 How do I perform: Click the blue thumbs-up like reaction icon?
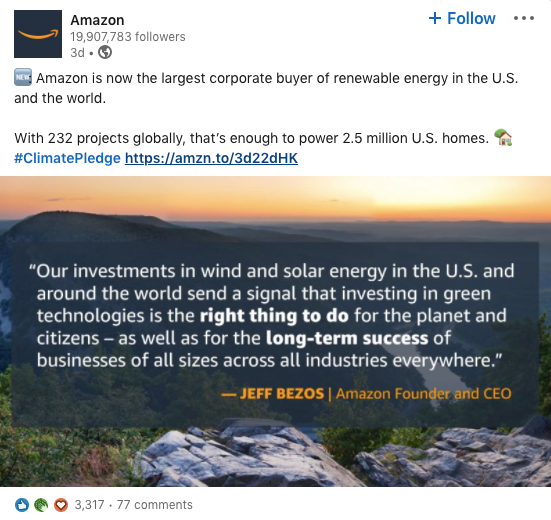tap(22, 505)
